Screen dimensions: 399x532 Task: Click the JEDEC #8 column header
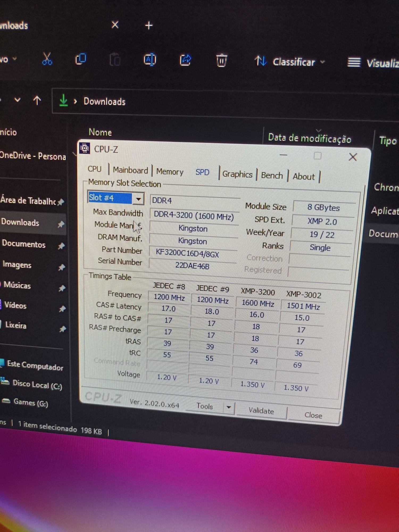pos(169,286)
